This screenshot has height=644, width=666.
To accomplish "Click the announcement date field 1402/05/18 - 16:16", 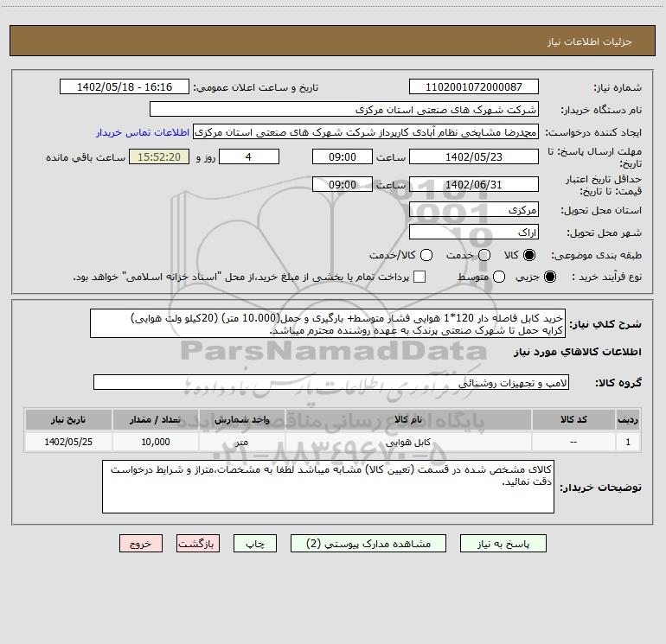I will pyautogui.click(x=125, y=86).
